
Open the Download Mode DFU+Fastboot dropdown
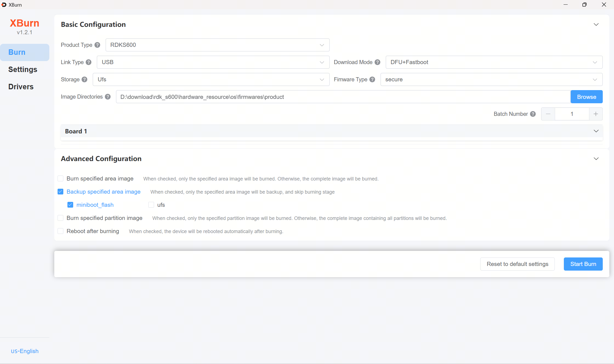tap(494, 62)
